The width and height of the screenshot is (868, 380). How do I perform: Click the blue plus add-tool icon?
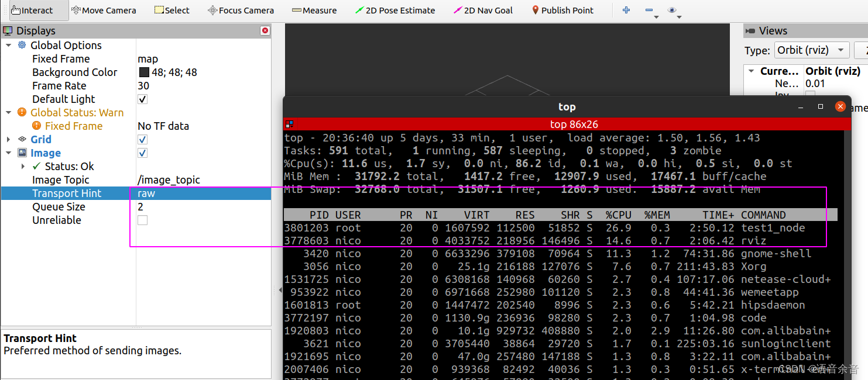pos(626,10)
